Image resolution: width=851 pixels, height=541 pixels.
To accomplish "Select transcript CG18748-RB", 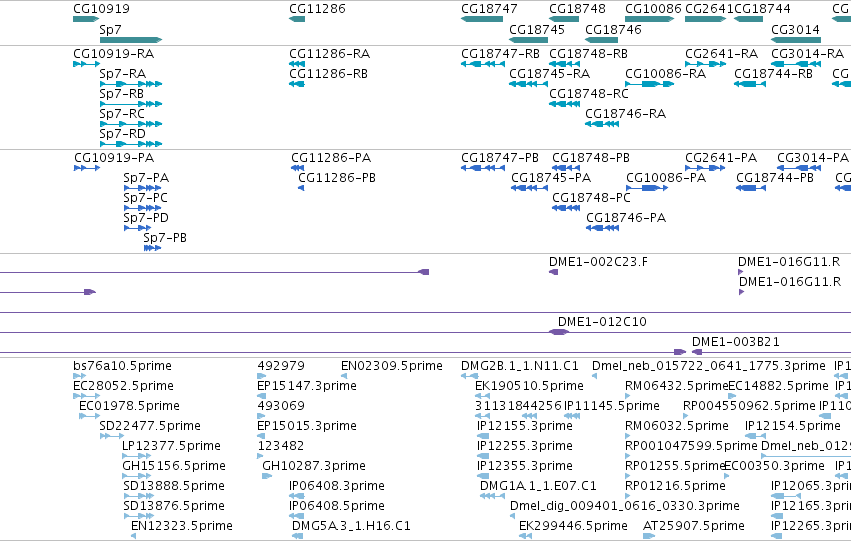I will pos(588,54).
